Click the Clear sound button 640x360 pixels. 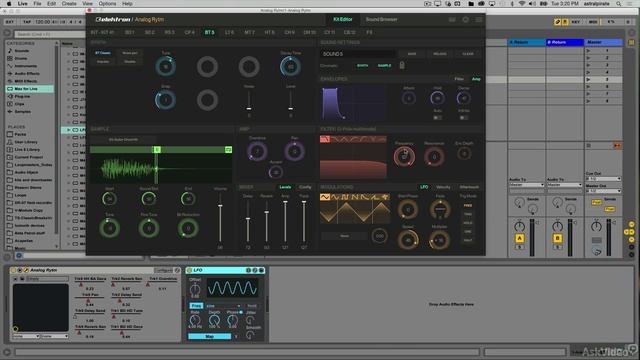pos(468,54)
